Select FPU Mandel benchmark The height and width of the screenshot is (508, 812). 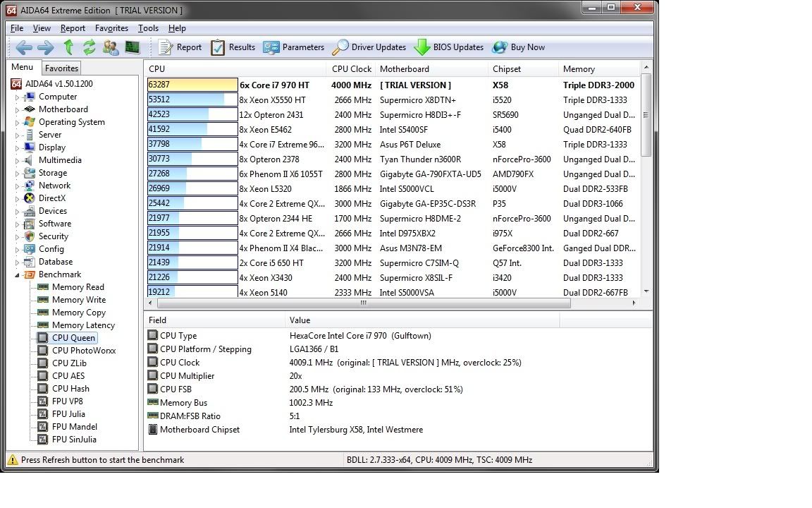[x=75, y=427]
